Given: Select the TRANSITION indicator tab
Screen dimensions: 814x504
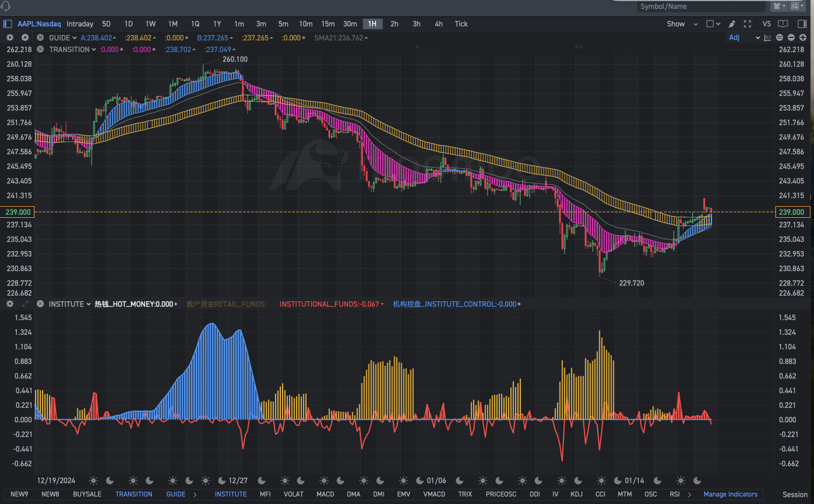Looking at the screenshot, I should [x=134, y=494].
